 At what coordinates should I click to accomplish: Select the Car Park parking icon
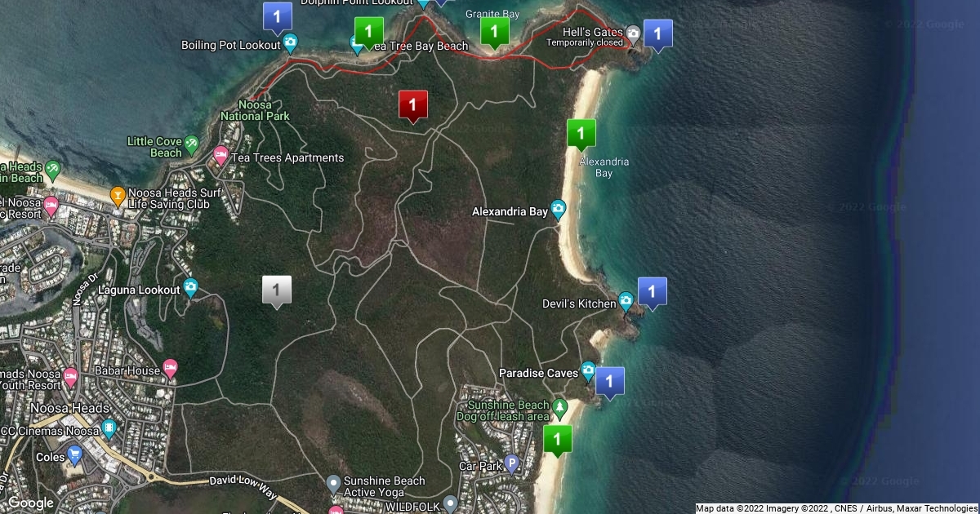coord(512,463)
